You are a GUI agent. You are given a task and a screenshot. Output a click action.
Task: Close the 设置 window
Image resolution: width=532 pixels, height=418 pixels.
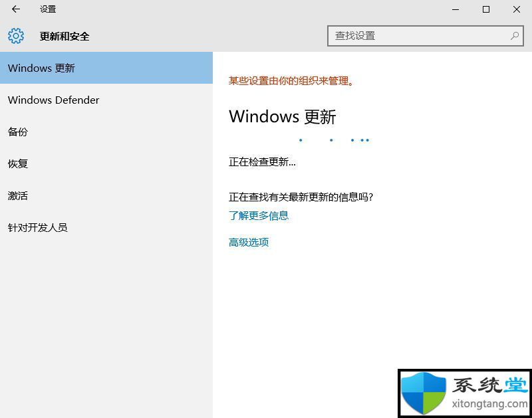tap(517, 9)
